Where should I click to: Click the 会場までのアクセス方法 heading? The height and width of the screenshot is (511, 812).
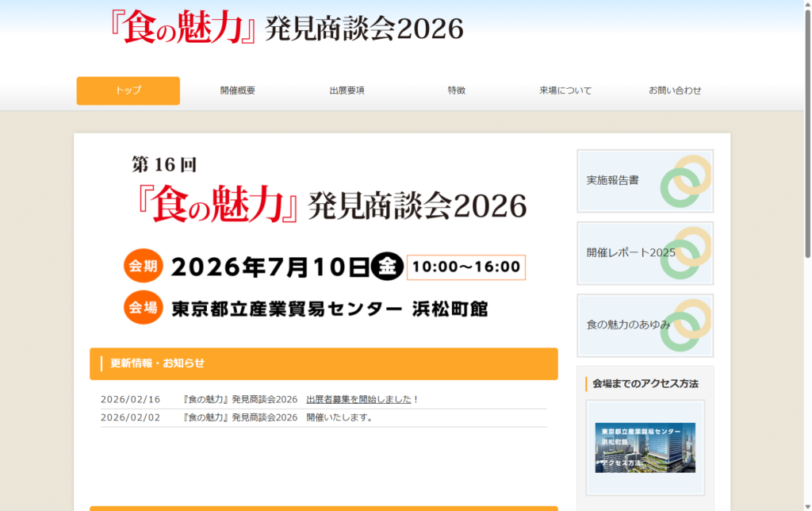pos(645,382)
